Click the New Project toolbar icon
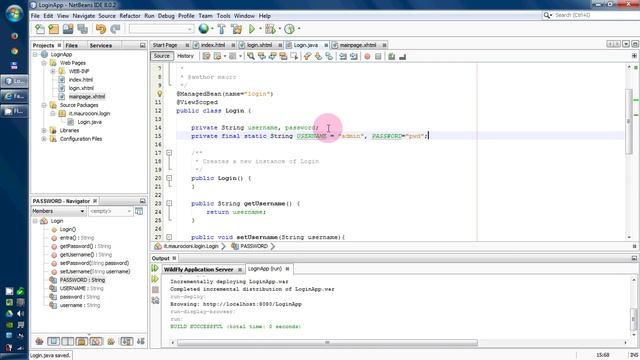Image resolution: width=640 pixels, height=360 pixels. click(x=53, y=29)
